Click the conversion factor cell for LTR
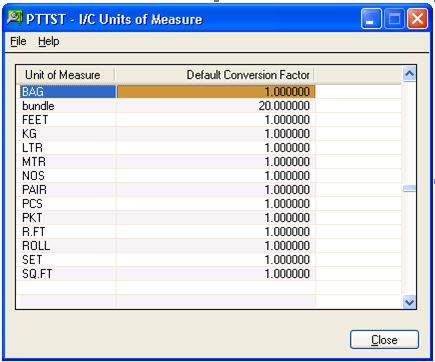The height and width of the screenshot is (362, 435). coord(216,148)
